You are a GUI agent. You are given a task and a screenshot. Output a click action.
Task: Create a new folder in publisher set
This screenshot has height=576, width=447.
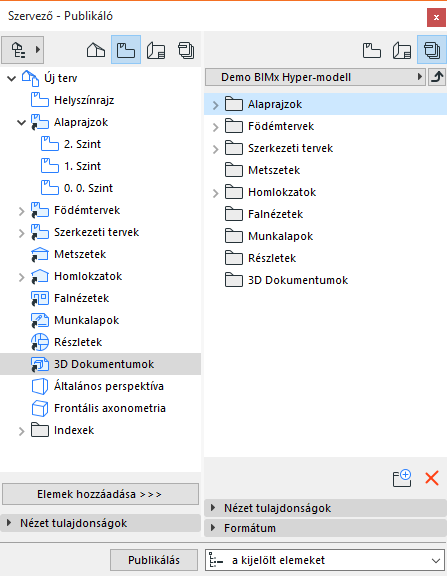pos(402,478)
